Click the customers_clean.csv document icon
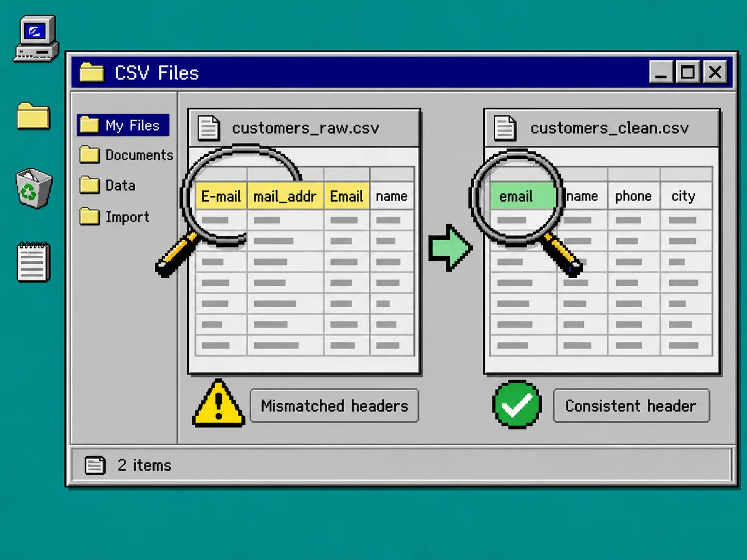 click(x=505, y=128)
